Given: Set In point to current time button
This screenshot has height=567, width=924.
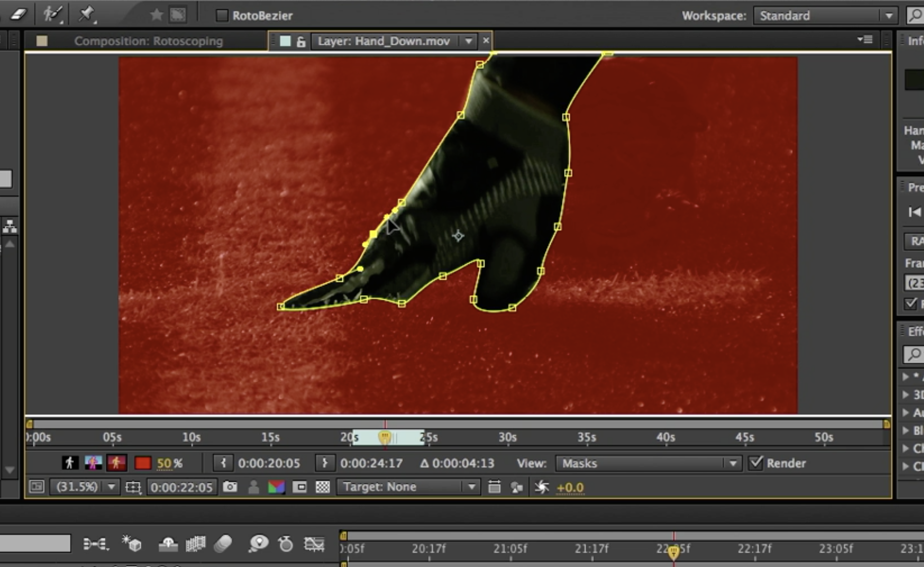Looking at the screenshot, I should pos(223,463).
